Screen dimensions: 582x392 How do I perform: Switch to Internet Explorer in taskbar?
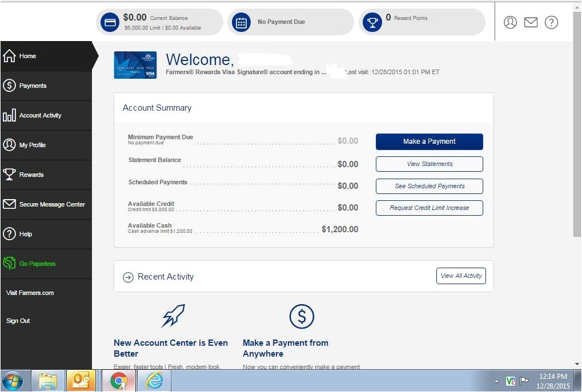(154, 381)
